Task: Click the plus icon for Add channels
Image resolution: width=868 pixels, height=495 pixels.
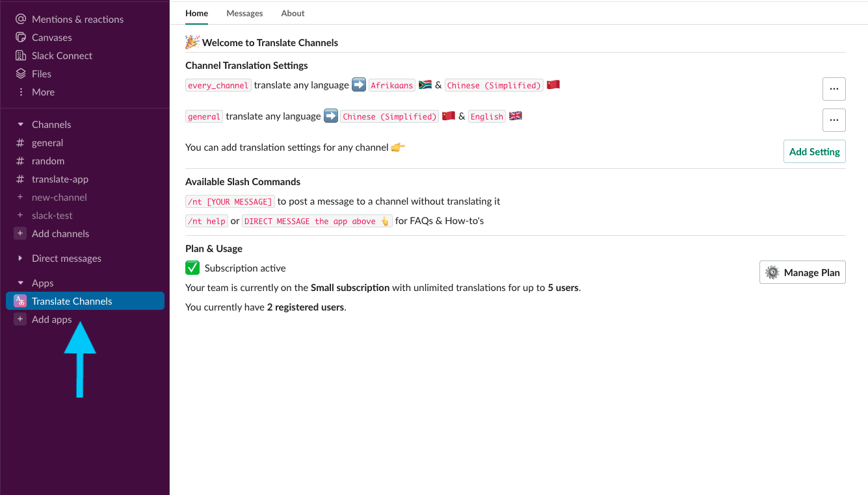Action: coord(20,234)
